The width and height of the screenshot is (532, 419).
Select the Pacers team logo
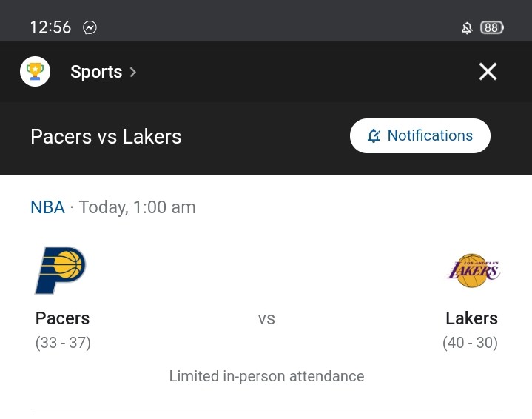point(61,270)
